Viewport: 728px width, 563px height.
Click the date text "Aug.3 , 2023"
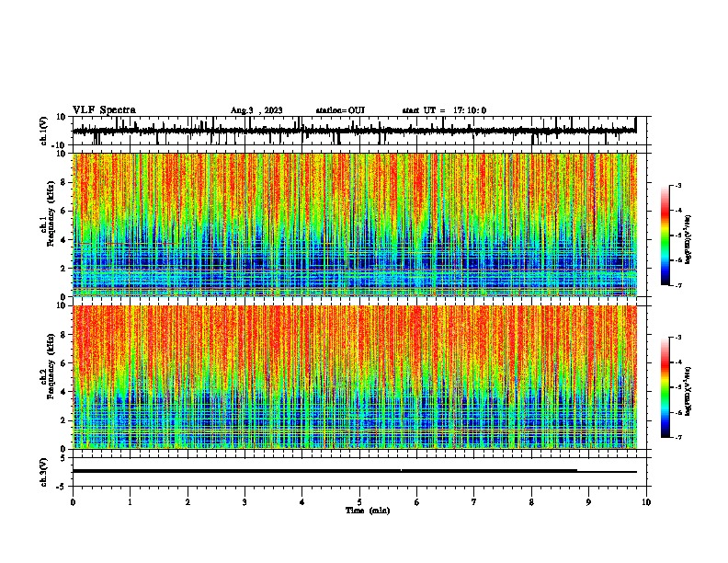256,110
